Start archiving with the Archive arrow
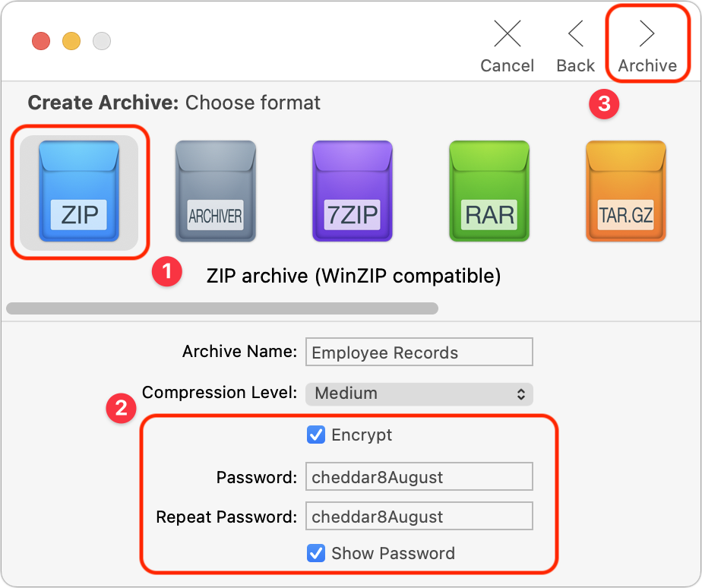The height and width of the screenshot is (588, 702). click(x=647, y=33)
